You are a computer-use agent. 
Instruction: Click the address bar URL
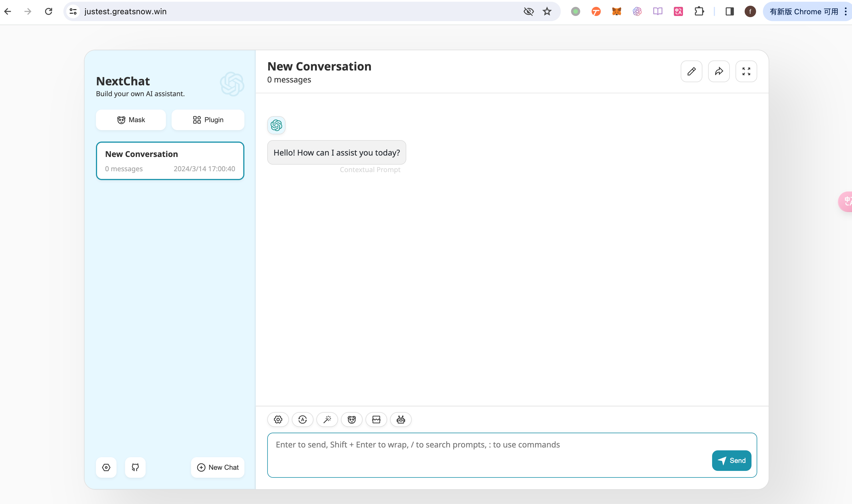125,11
